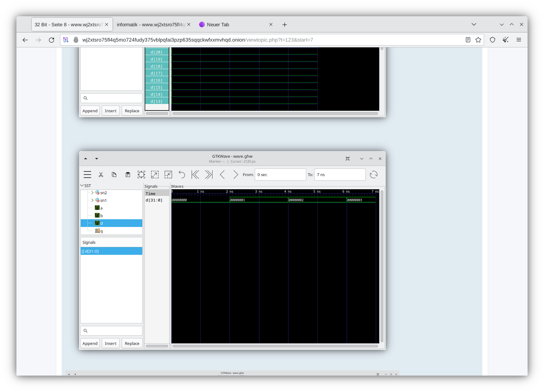The image size is (544, 392).
Task: Click the Zoom Fit icon
Action: pyautogui.click(x=141, y=174)
